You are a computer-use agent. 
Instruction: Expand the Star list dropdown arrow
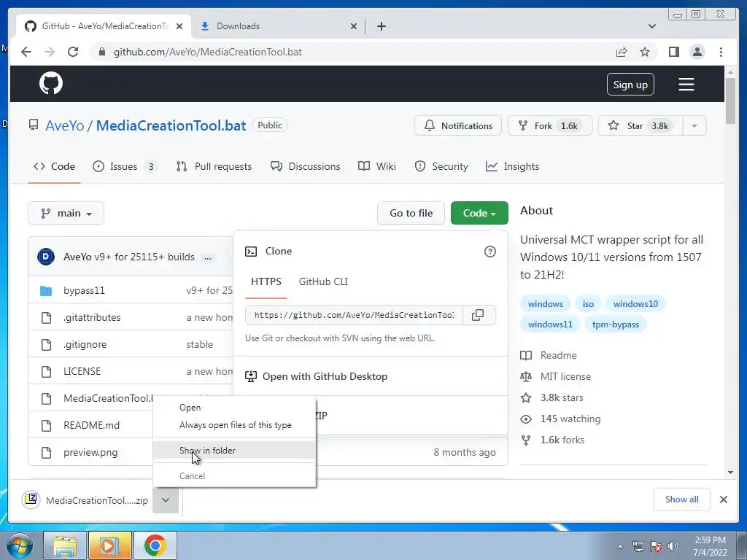pyautogui.click(x=694, y=125)
